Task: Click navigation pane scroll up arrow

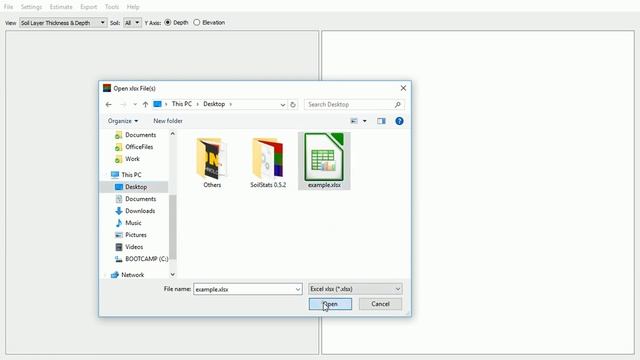Action: tap(173, 134)
